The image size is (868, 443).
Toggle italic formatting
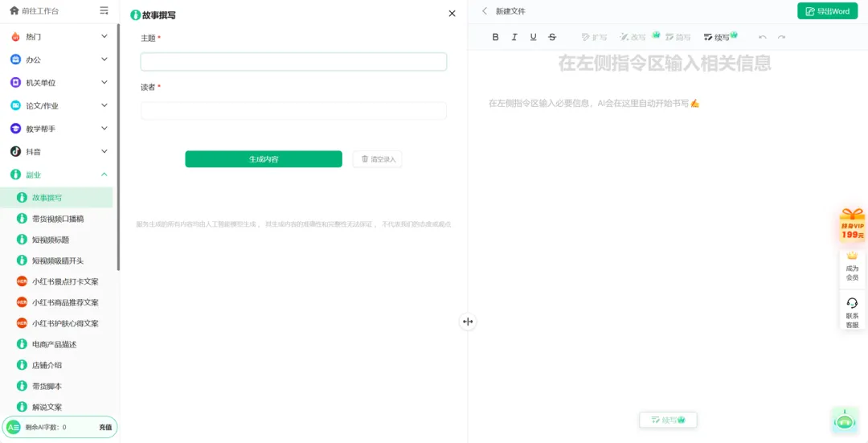[x=514, y=37]
